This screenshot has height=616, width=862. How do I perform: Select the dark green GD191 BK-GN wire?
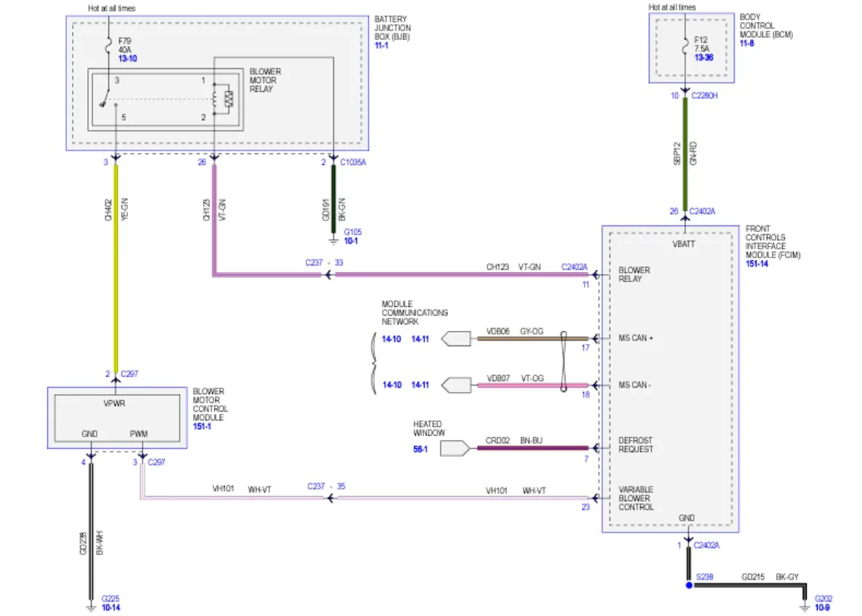(333, 199)
